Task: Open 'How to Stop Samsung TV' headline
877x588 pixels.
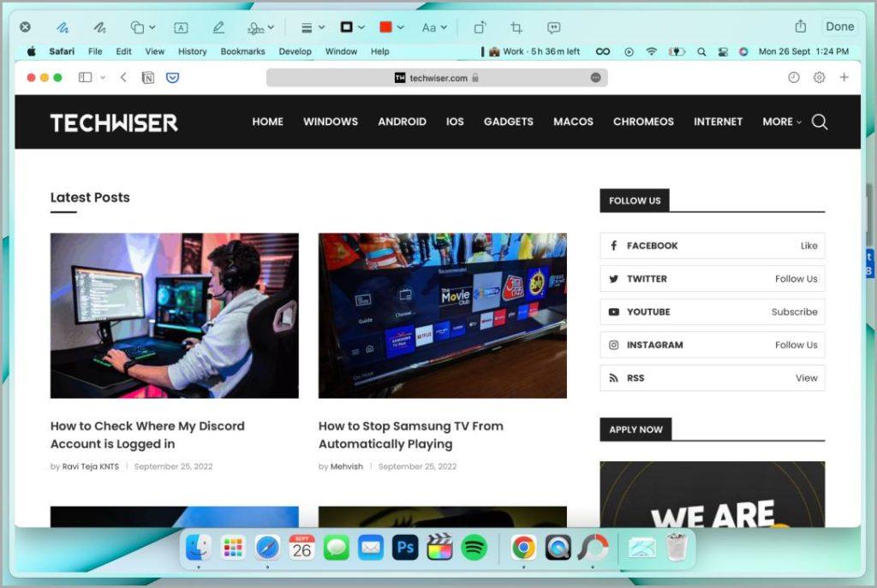Action: pos(411,435)
